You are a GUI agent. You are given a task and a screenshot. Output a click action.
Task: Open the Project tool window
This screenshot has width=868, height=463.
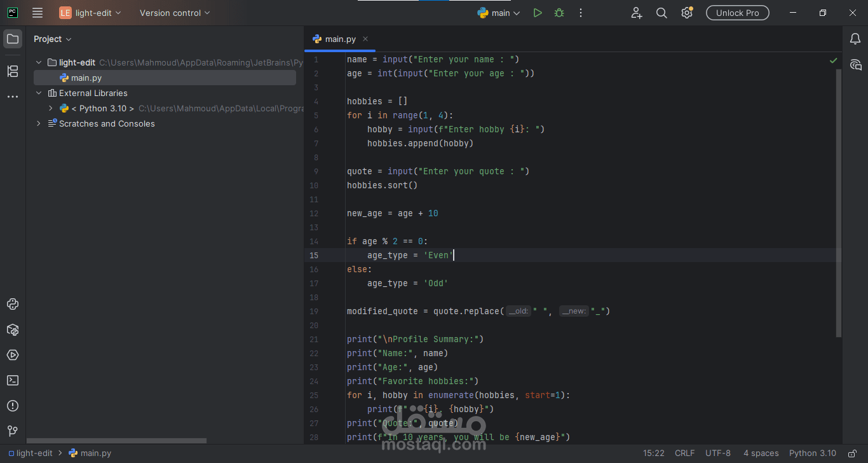click(x=13, y=39)
